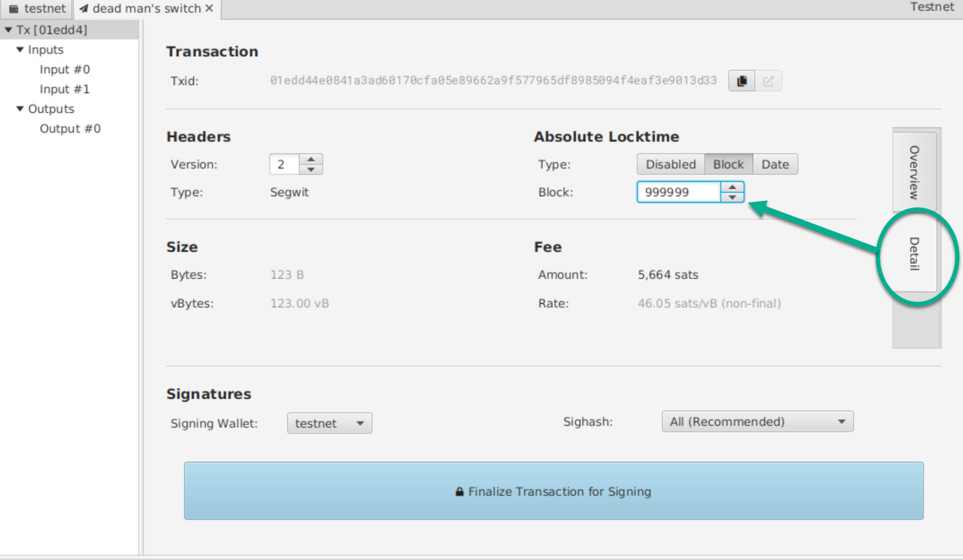Open Txid in block explorer
Image resolution: width=963 pixels, height=560 pixels.
coord(768,81)
